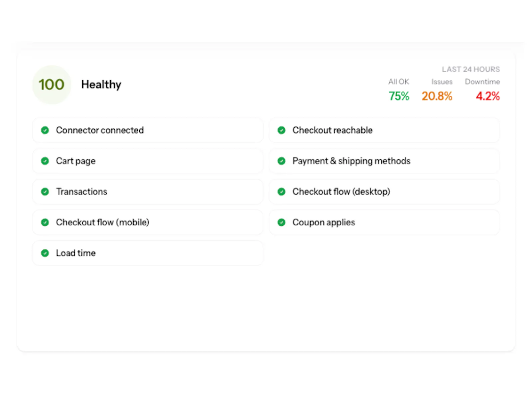Viewport: 532px width, 399px height.
Task: Select the Issues 20.8% statistic
Action: [x=437, y=90]
